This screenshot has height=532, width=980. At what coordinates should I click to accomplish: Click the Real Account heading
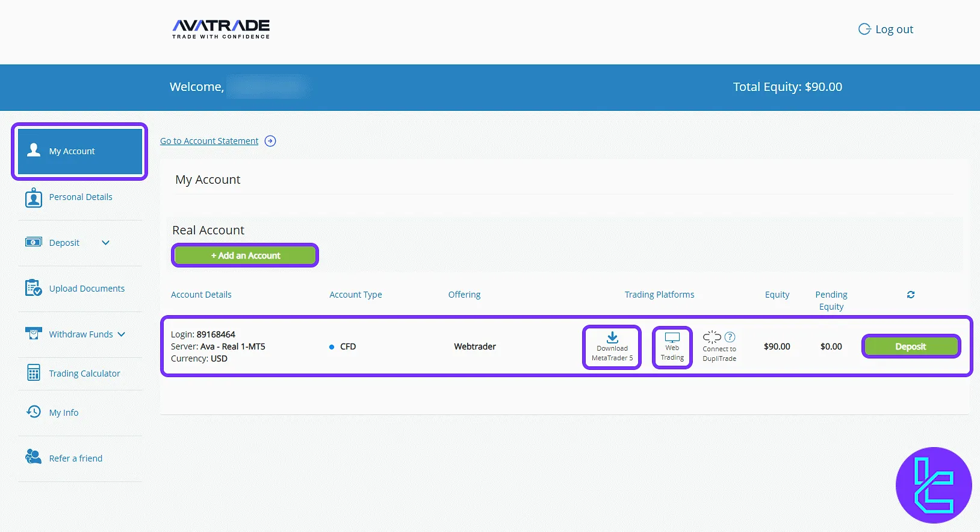coord(208,230)
